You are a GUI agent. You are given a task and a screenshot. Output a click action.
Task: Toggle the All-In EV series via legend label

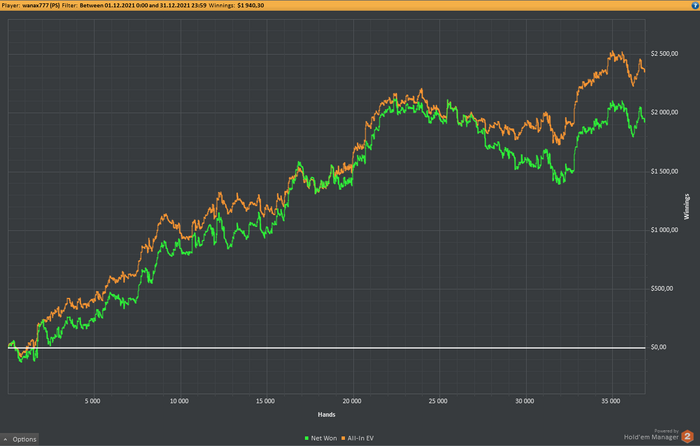click(360, 438)
